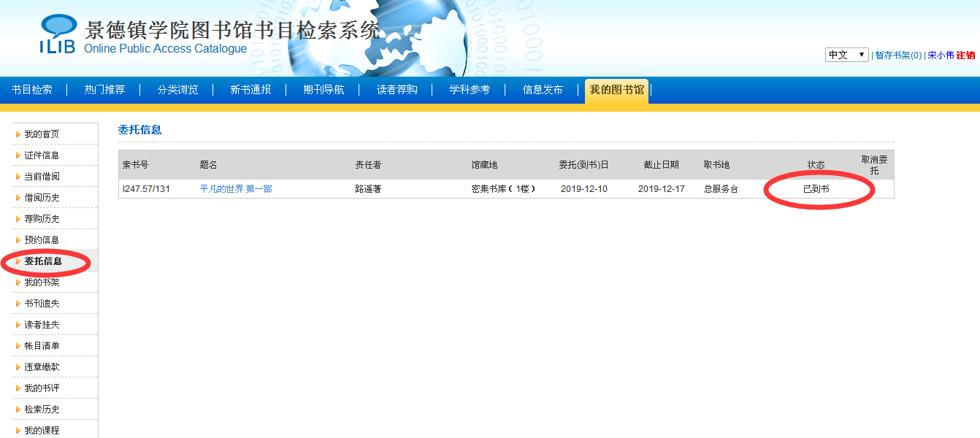Switch to the 我的图书馆 tab

(x=616, y=90)
